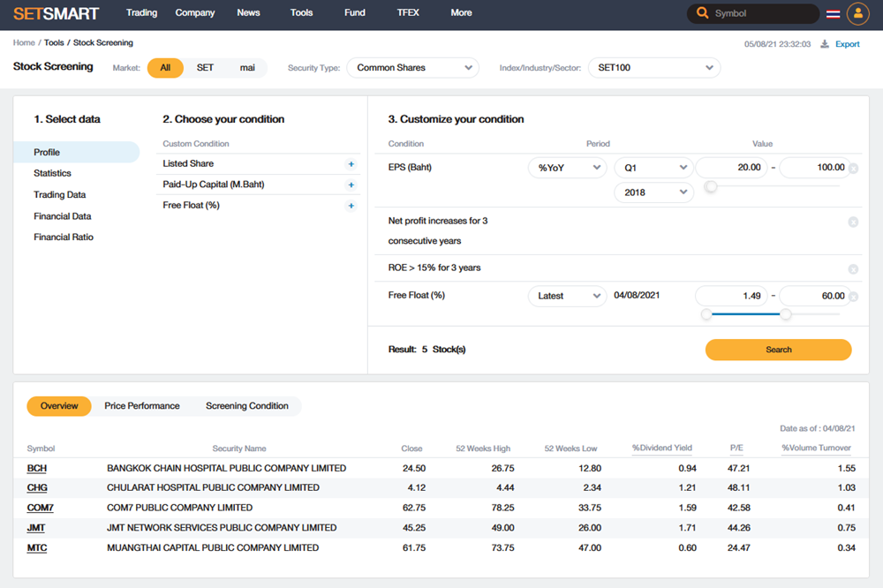The height and width of the screenshot is (588, 883).
Task: Add Paid-Up Capital condition with plus icon
Action: pyautogui.click(x=351, y=185)
